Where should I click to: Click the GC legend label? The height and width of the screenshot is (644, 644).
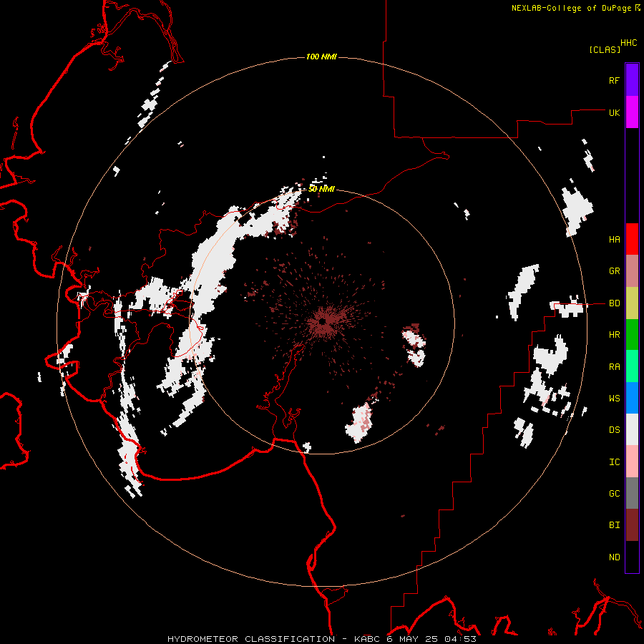coord(614,493)
